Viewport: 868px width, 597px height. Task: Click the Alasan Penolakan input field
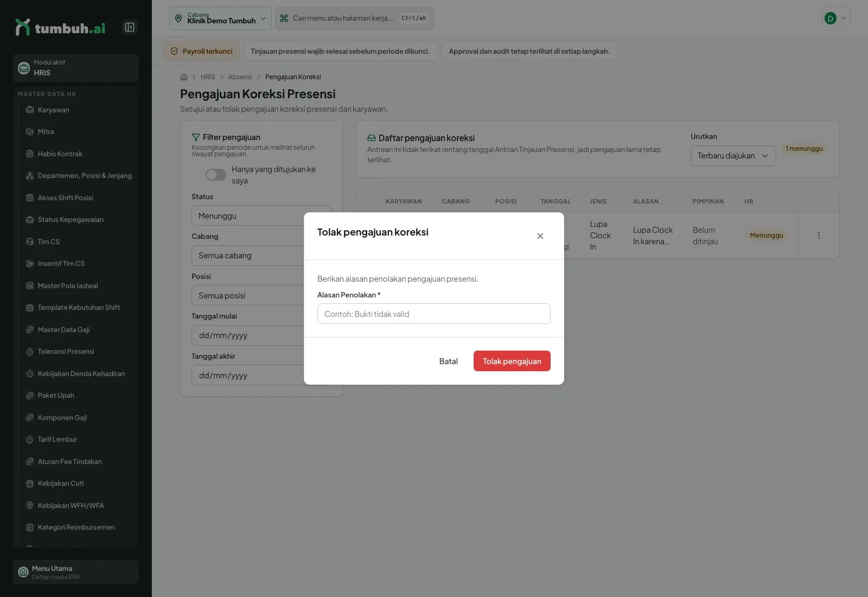tap(434, 314)
